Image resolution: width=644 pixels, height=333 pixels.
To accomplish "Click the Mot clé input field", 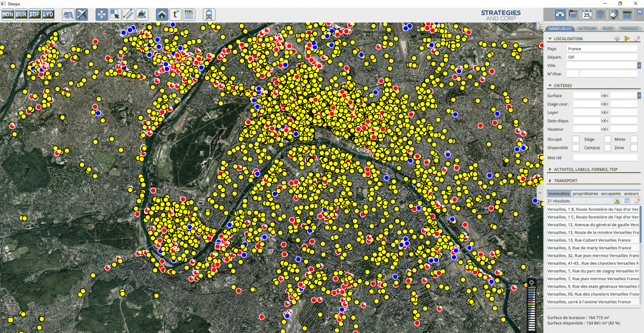I will click(x=605, y=157).
